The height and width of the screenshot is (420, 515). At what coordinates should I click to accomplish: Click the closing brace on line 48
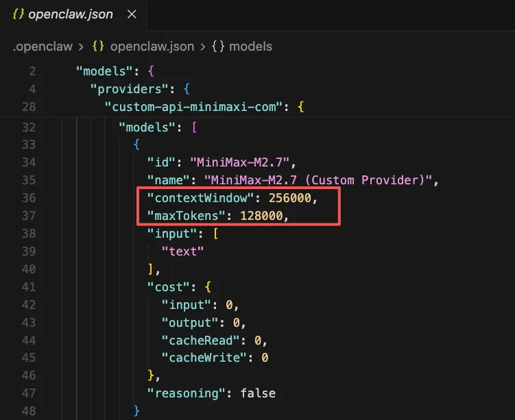click(x=136, y=411)
